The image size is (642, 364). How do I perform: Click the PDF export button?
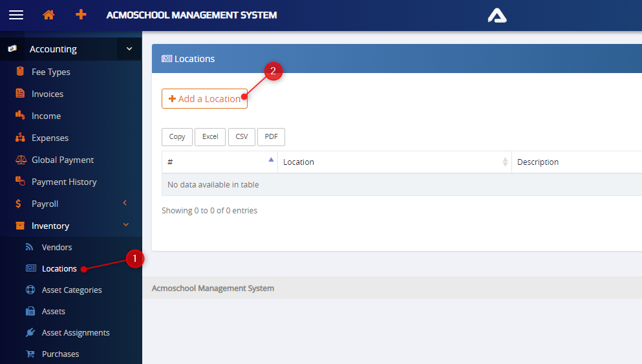[x=271, y=137]
